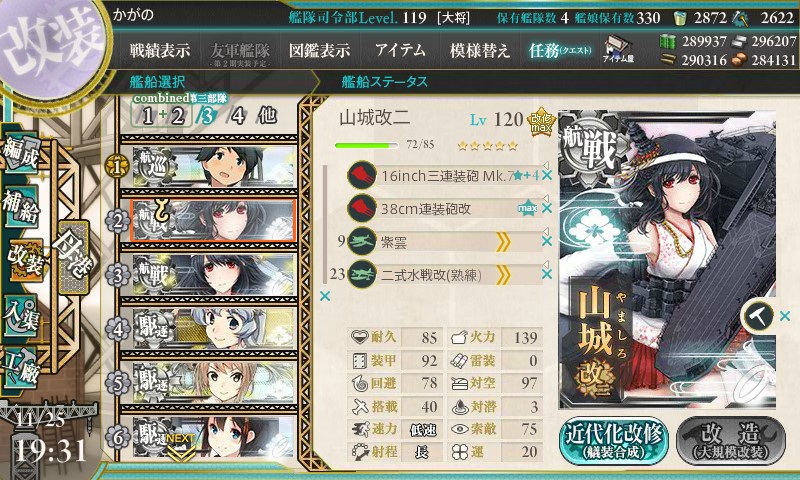Open the 入渠 repair dock side icon

pos(21,315)
